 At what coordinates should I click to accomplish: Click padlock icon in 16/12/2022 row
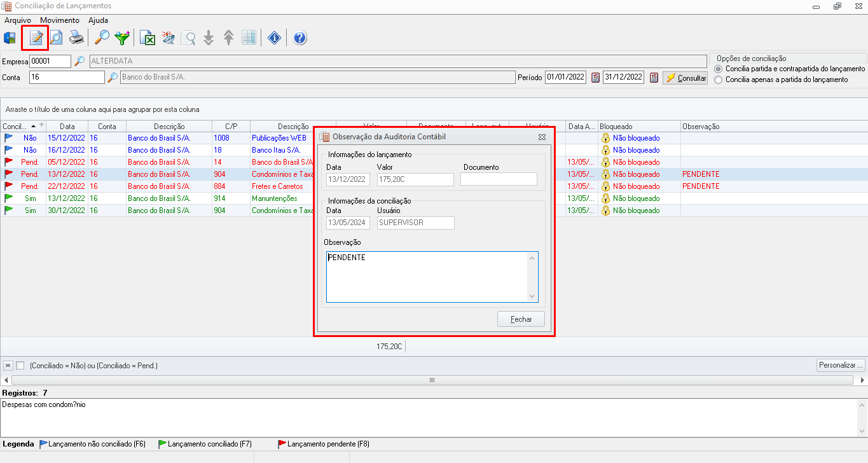[x=605, y=150]
